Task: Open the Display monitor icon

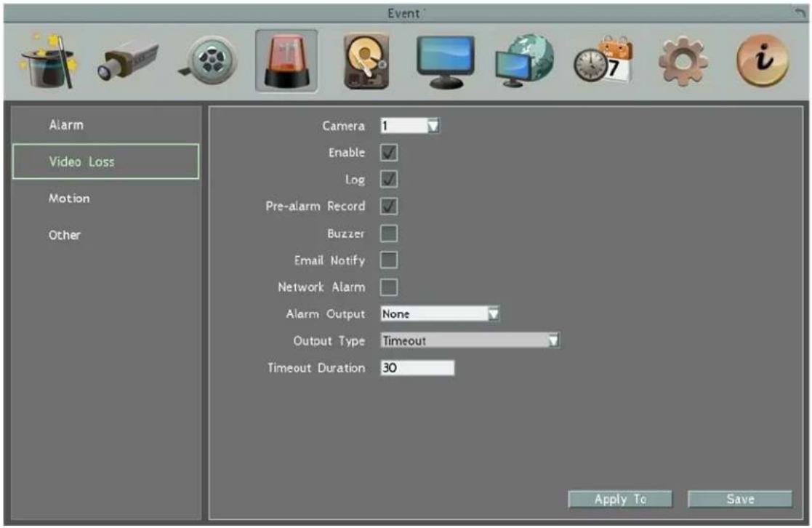Action: click(446, 62)
